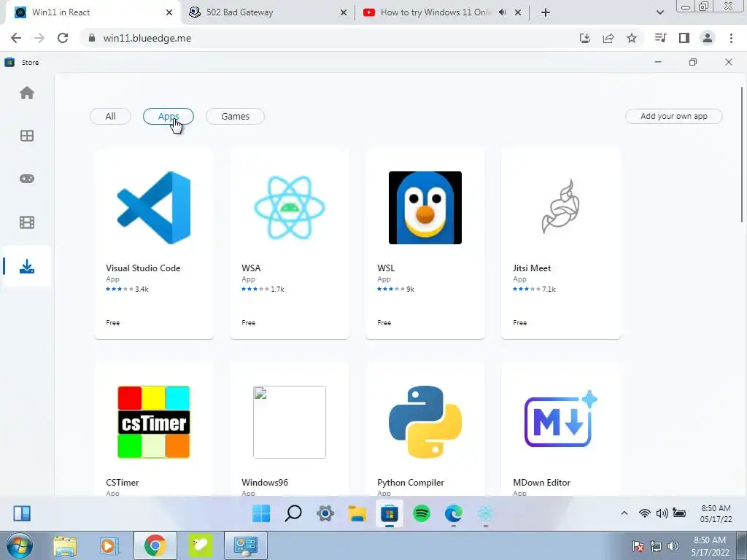Open the WSL penguin app icon
This screenshot has height=560, width=747.
tap(425, 208)
